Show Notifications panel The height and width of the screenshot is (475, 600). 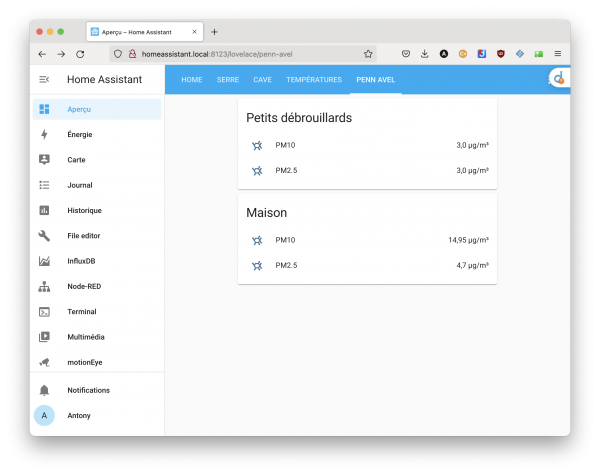click(88, 390)
